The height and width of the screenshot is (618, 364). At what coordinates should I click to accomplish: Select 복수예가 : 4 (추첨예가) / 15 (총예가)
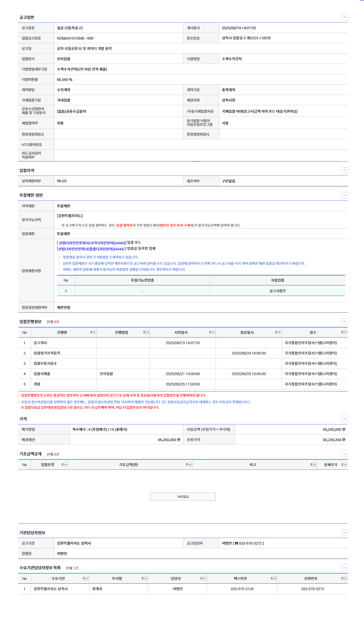coord(100,430)
